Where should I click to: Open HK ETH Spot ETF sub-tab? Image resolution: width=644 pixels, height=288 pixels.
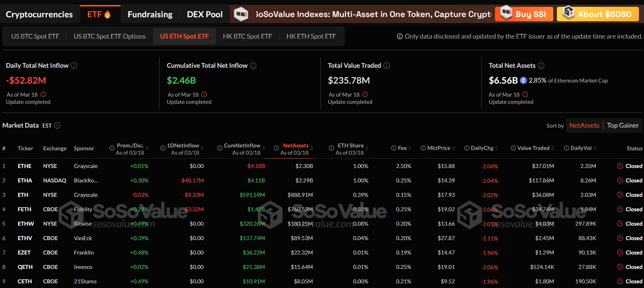[311, 36]
